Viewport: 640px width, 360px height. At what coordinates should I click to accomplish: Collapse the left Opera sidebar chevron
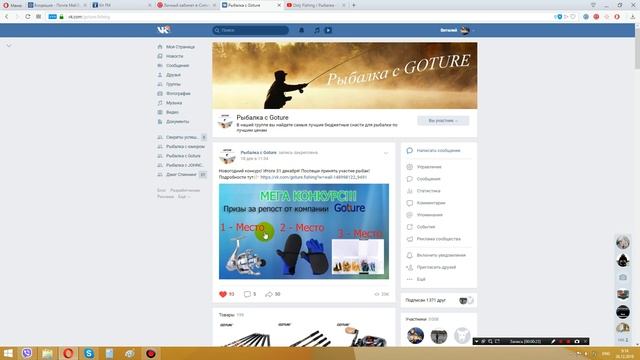coord(9,46)
